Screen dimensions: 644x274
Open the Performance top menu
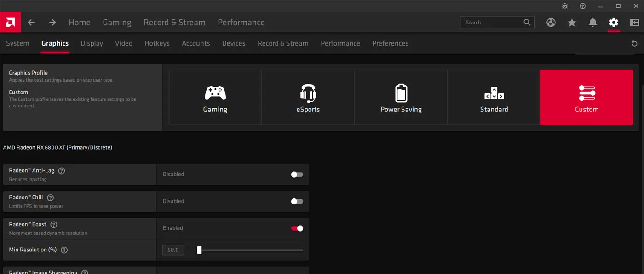241,22
